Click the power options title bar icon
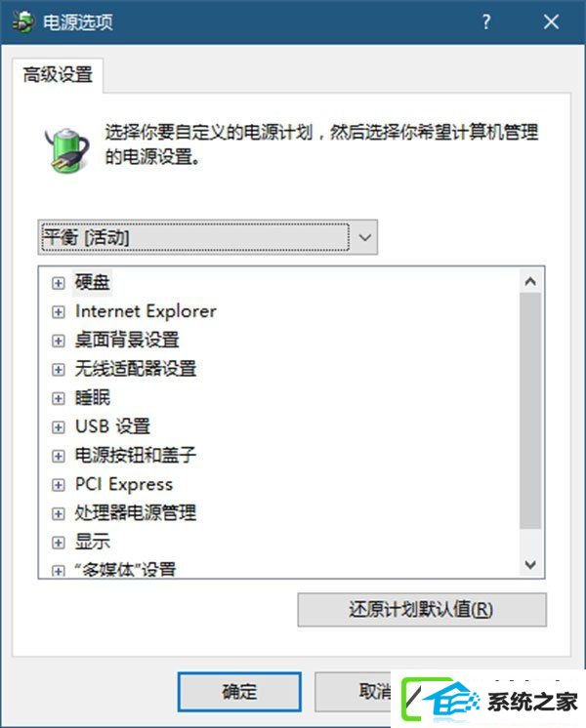The image size is (586, 728). tap(22, 21)
